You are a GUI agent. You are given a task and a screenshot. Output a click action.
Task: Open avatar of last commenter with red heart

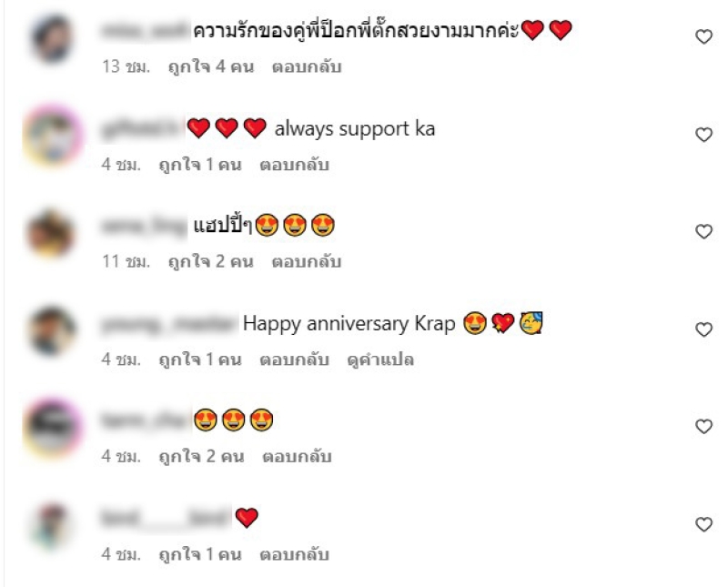coord(52,526)
